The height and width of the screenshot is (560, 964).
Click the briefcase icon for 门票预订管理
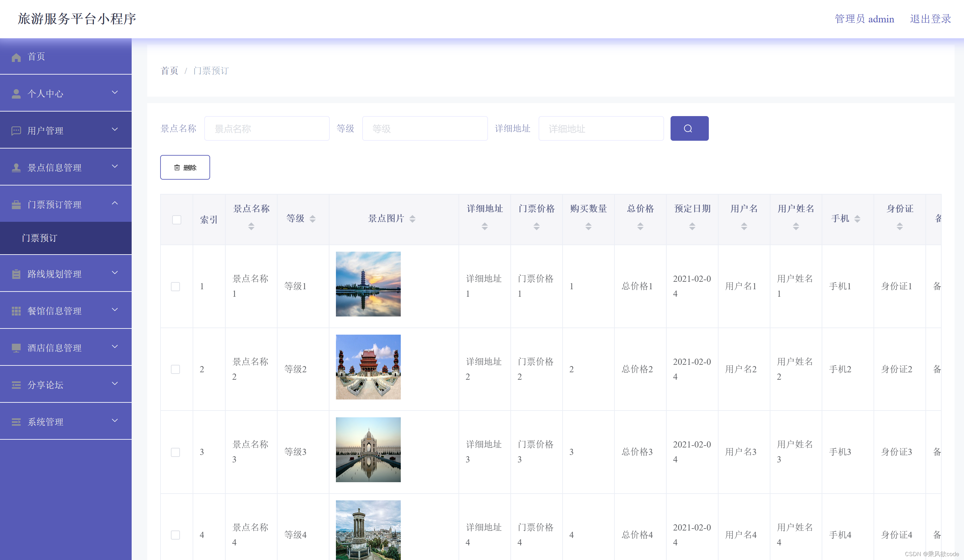16,205
